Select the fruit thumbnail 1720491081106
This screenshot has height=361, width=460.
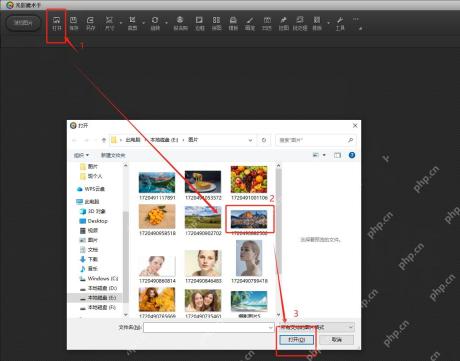tap(249, 179)
